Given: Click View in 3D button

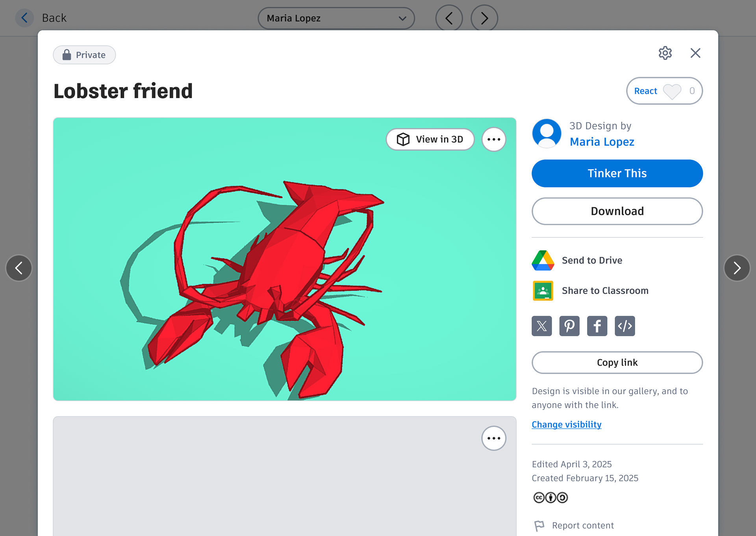Looking at the screenshot, I should click(430, 140).
